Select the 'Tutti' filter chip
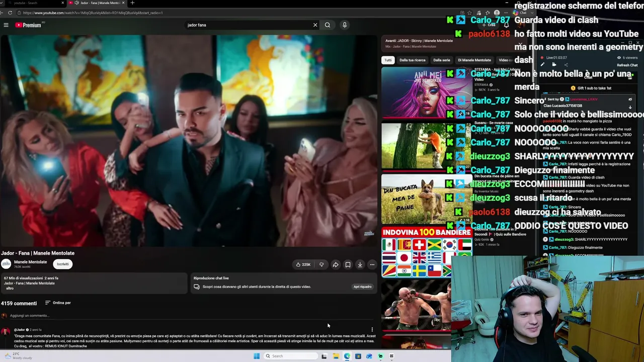 [x=388, y=60]
